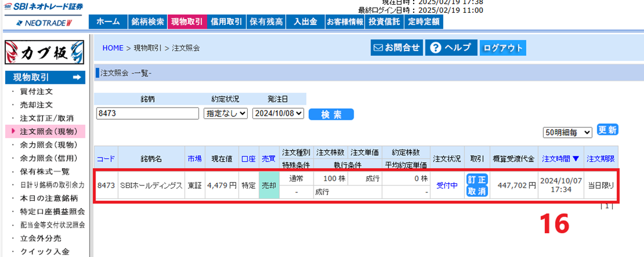Viewport: 644px width, 257px height.
Task: Switch to the 信用取引 tab
Action: click(227, 22)
